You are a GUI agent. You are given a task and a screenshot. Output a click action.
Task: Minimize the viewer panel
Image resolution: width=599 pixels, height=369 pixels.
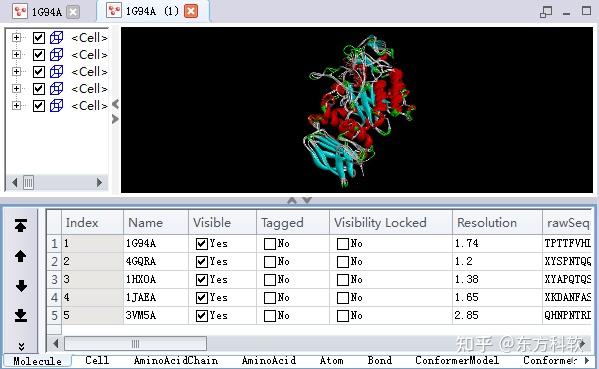567,14
